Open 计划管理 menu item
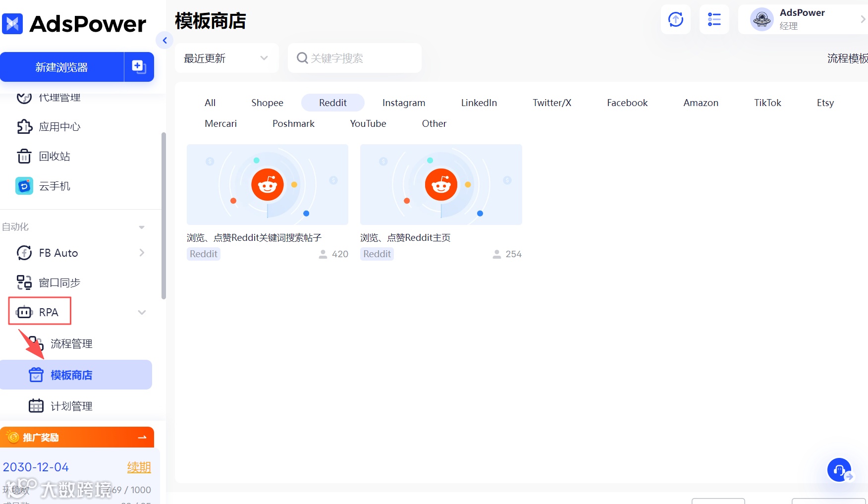 pos(71,406)
